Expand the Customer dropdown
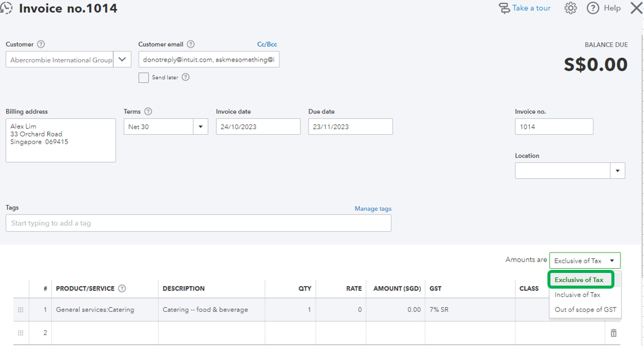The height and width of the screenshot is (346, 644). pyautogui.click(x=123, y=60)
